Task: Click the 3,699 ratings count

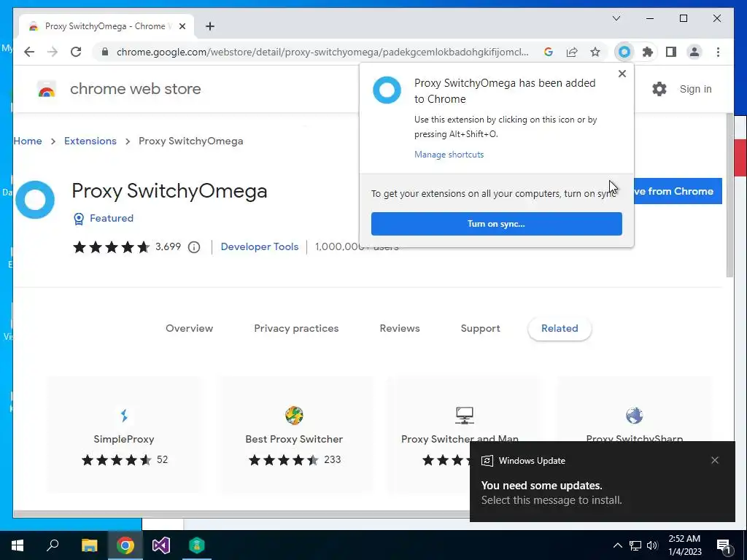Action: (169, 246)
